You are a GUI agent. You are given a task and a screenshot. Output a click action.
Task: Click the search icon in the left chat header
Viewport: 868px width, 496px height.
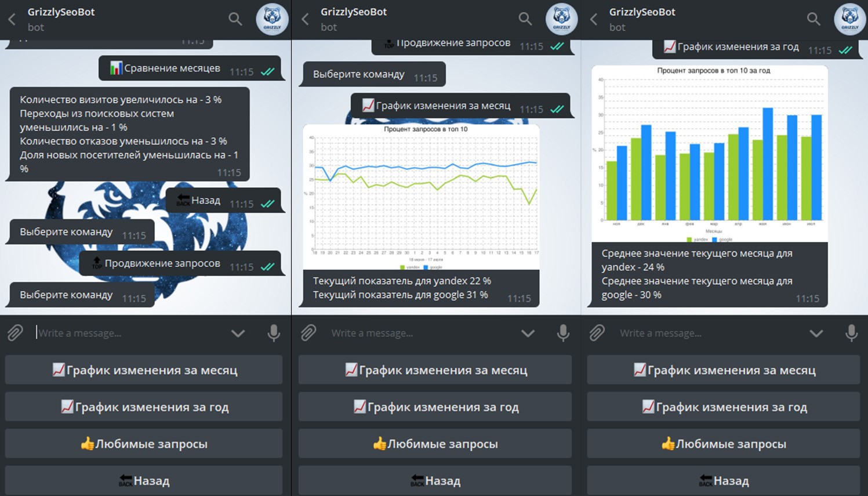[235, 19]
